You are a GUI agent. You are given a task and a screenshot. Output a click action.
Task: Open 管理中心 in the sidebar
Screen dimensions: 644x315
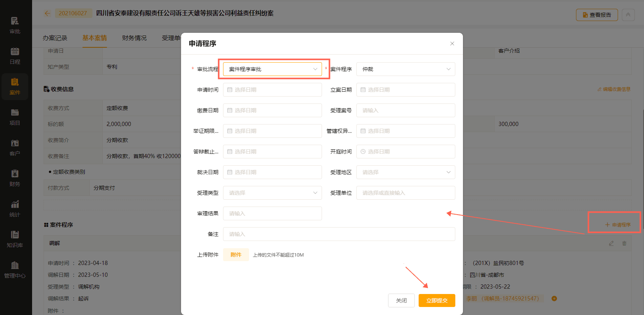[15, 270]
